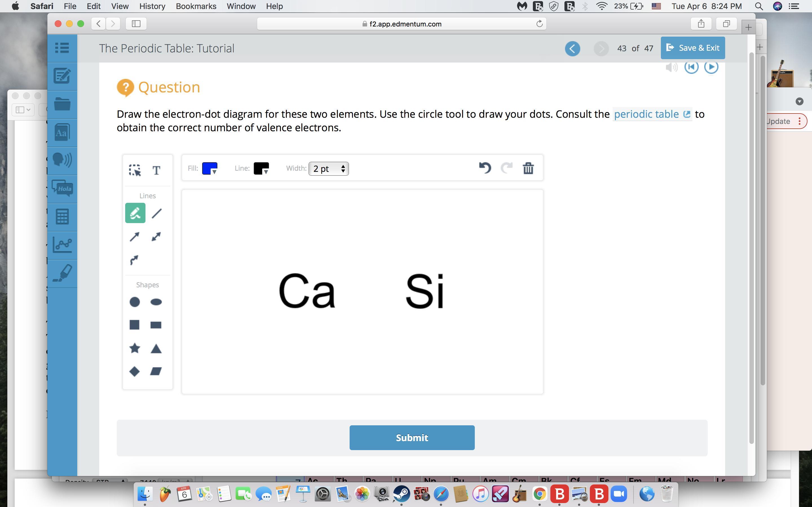Select the freehand pencil drawing tool
Screen dimensions: 812x507
(x=135, y=213)
